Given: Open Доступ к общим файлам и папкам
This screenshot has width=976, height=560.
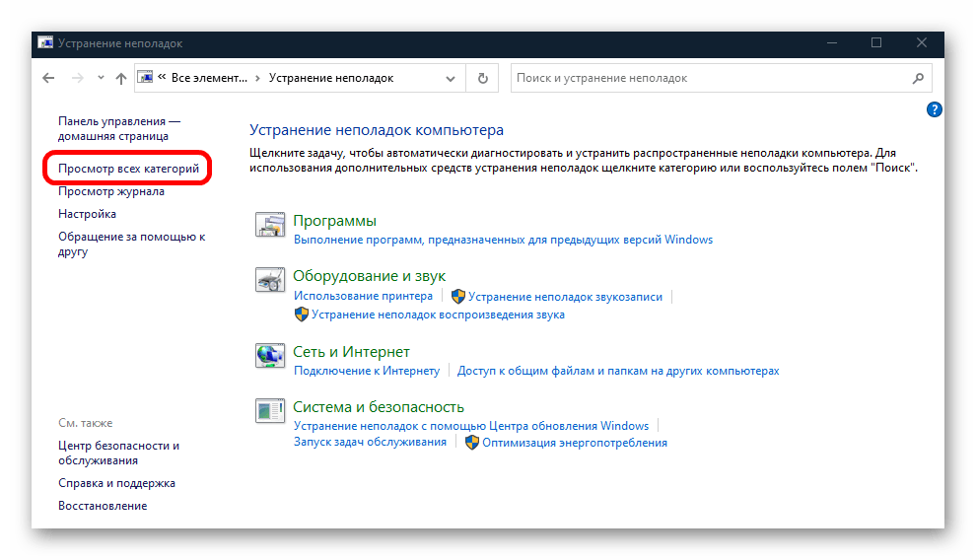Looking at the screenshot, I should tap(618, 371).
